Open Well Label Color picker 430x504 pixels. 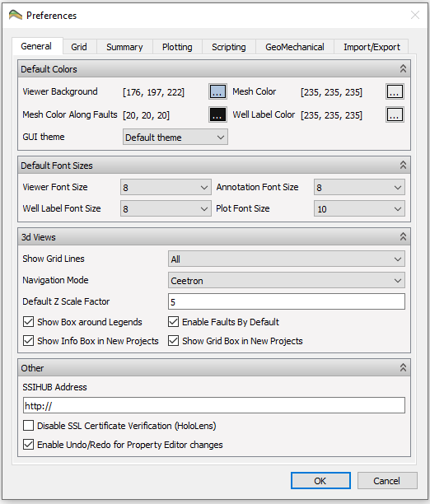[x=395, y=114]
